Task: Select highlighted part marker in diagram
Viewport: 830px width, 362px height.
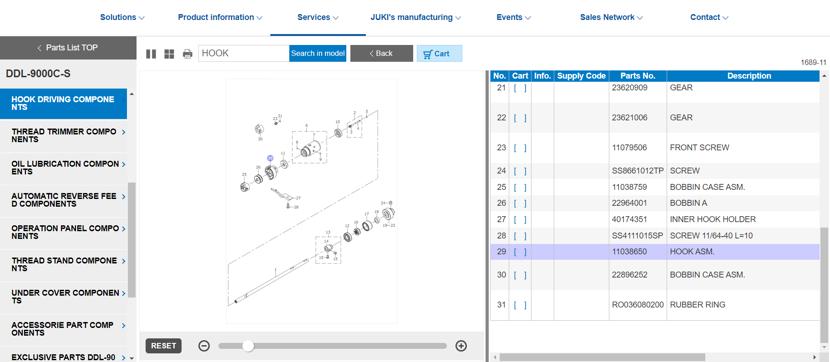Action: click(x=270, y=158)
